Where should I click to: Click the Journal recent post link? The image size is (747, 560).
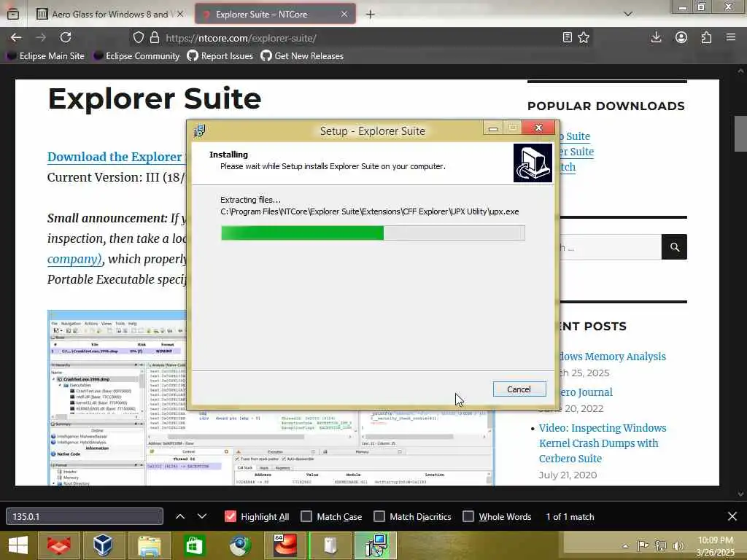tap(585, 392)
